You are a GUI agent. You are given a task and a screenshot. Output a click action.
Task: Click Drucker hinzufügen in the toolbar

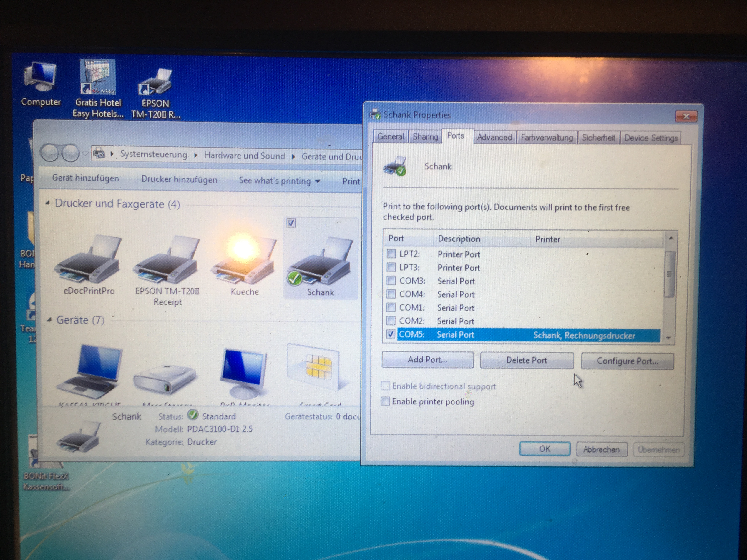[x=179, y=179]
